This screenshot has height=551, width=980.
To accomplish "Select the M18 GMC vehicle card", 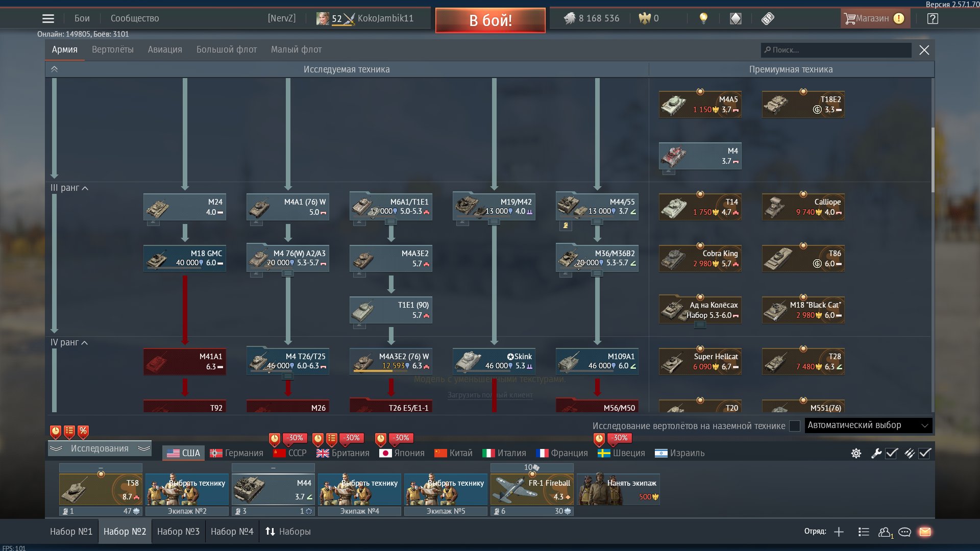I will [x=185, y=259].
